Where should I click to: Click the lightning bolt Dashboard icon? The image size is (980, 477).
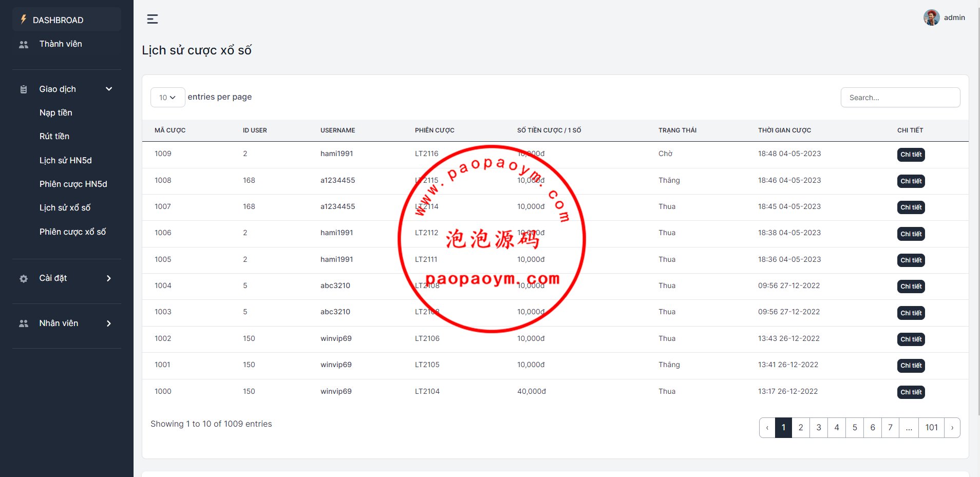pos(24,20)
